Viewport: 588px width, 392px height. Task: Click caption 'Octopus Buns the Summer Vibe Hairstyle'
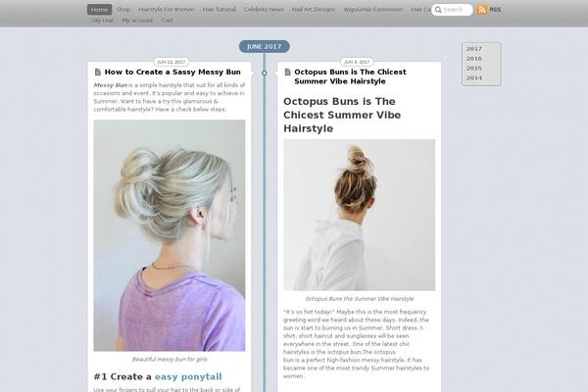360,299
